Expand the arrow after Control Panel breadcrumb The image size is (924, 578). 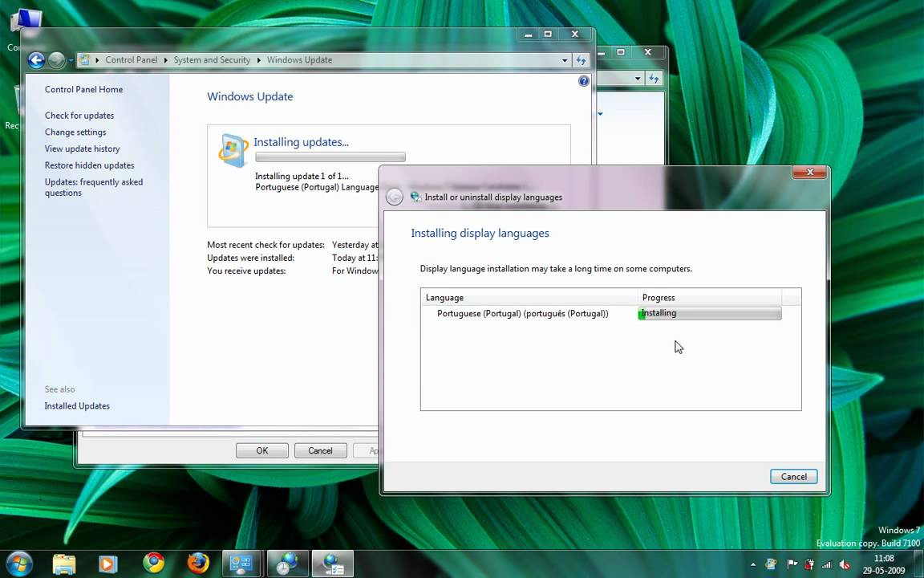point(165,60)
